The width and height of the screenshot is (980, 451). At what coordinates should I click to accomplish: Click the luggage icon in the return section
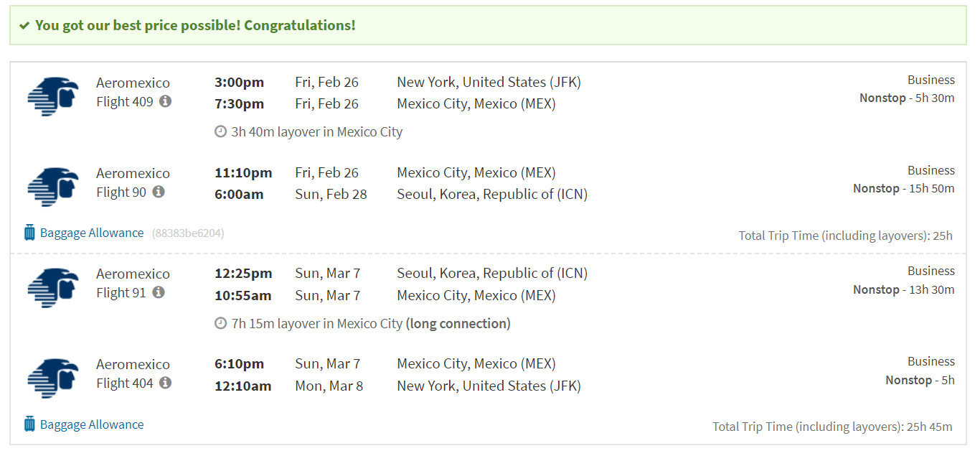pos(29,424)
